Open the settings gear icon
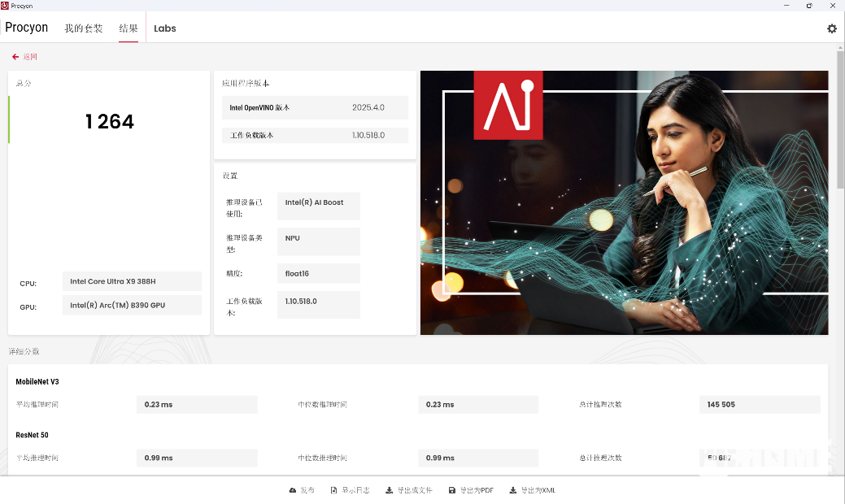 coord(831,28)
